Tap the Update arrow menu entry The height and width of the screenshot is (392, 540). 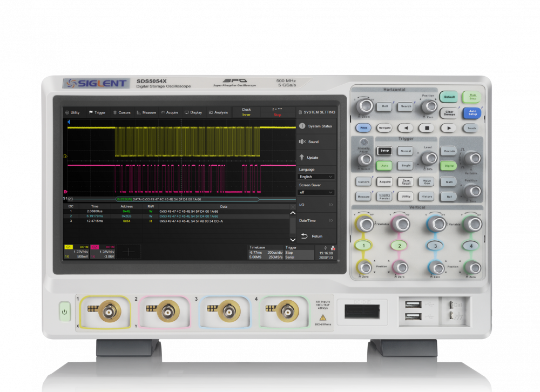click(316, 158)
